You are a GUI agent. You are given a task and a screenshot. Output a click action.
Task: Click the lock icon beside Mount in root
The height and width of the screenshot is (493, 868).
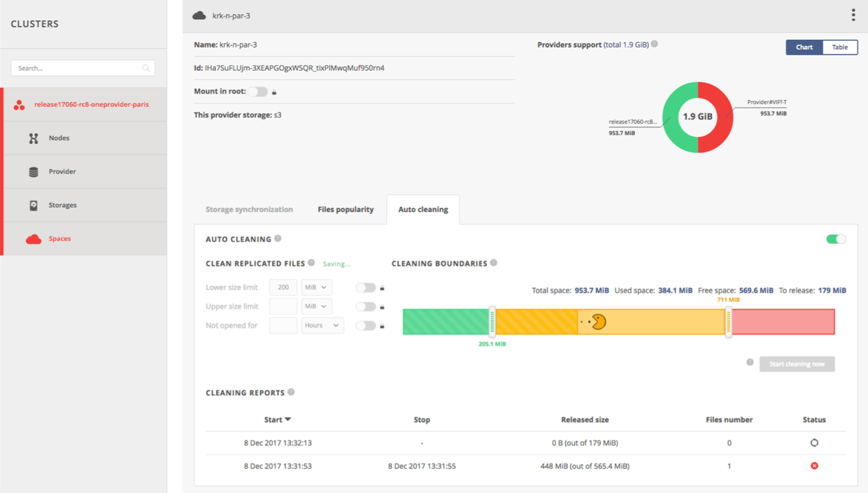point(274,92)
